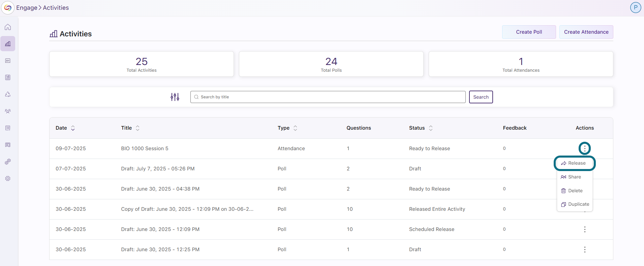The height and width of the screenshot is (266, 644).
Task: Open the people group sidebar icon
Action: click(x=8, y=111)
